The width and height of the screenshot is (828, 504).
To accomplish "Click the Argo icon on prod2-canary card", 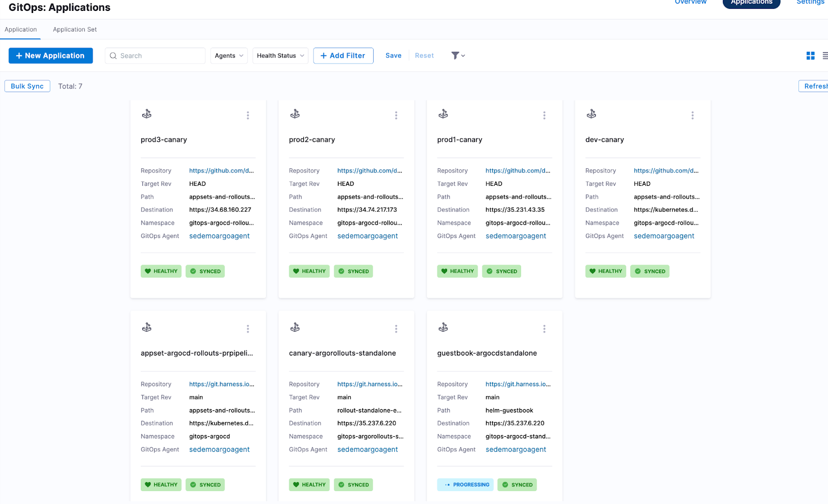I will pos(295,114).
